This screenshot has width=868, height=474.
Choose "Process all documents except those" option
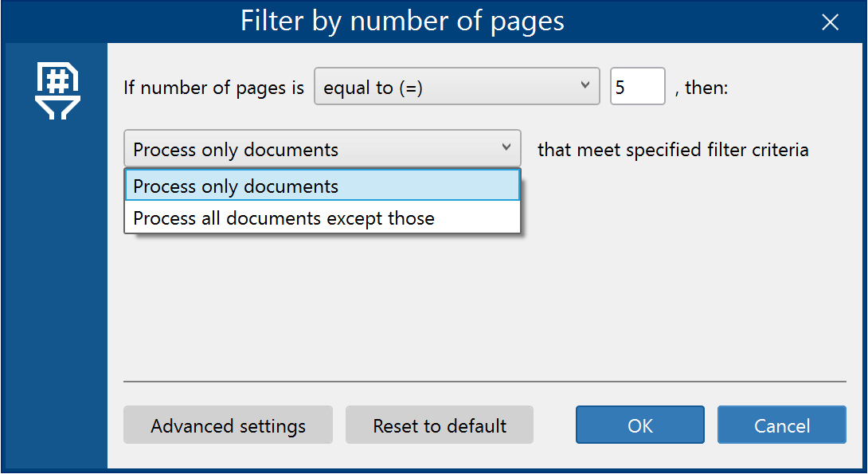323,217
